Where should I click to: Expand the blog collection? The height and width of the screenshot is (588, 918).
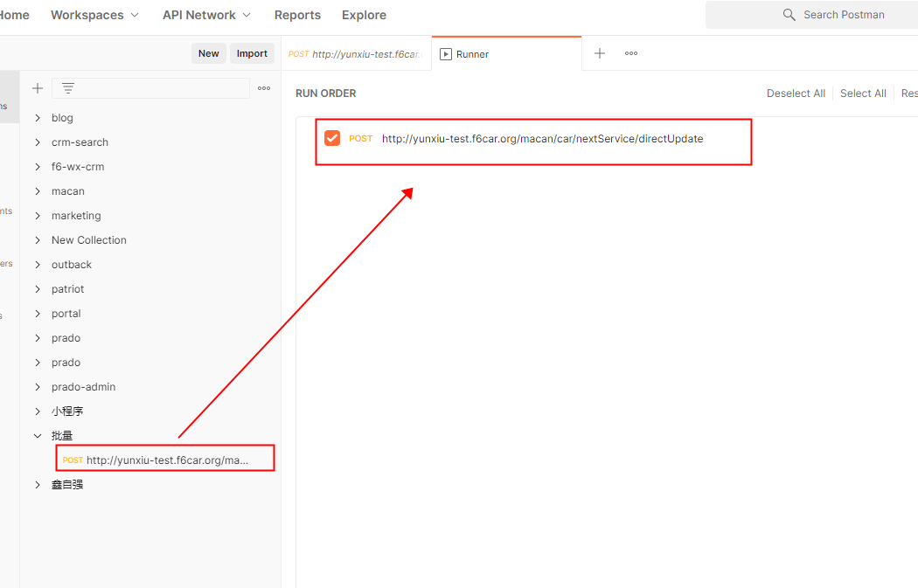pyautogui.click(x=38, y=118)
